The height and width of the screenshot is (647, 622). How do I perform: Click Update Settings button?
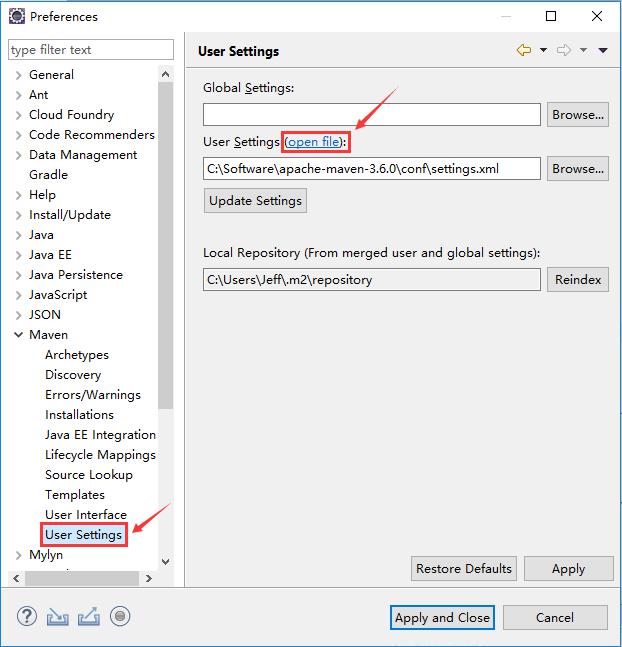coord(255,201)
